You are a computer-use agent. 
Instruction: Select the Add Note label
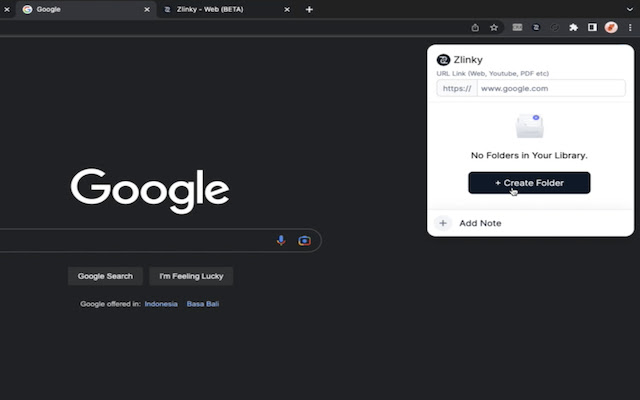(480, 223)
